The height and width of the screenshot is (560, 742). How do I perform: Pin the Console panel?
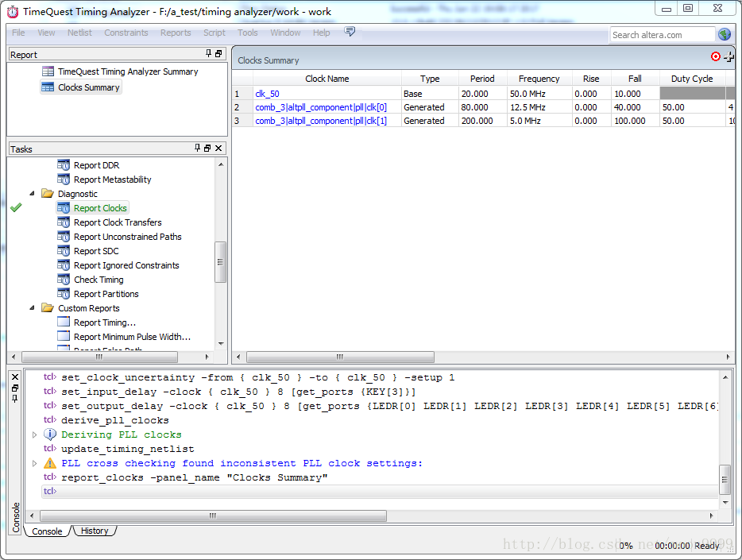point(15,399)
